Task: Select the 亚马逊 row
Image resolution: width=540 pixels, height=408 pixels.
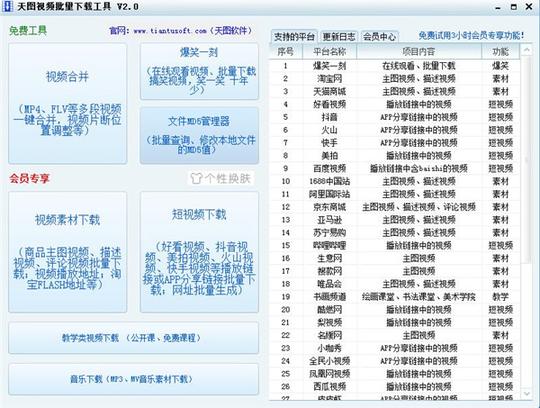Action: pyautogui.click(x=394, y=220)
